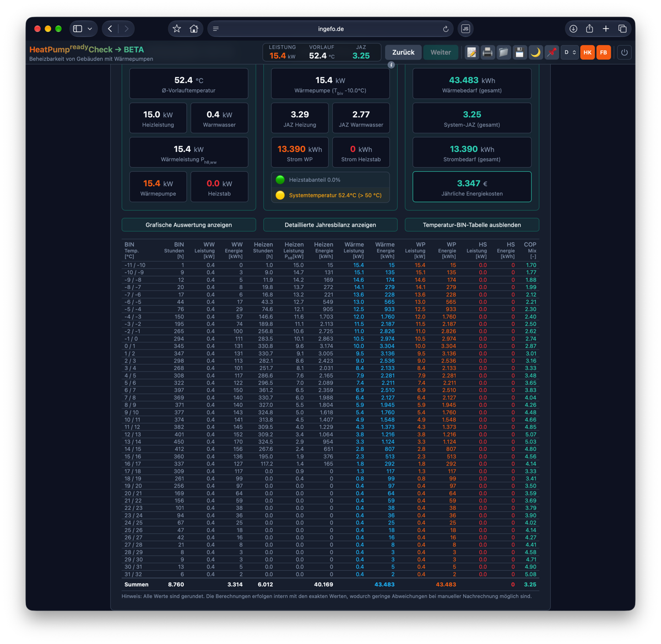The image size is (661, 644).
Task: Reload page with the refresh icon
Action: 446,29
